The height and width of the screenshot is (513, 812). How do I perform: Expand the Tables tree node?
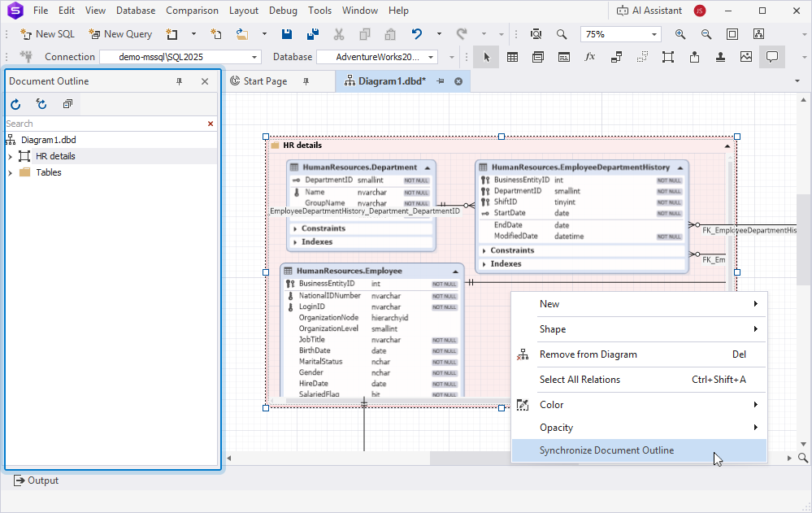pos(10,172)
